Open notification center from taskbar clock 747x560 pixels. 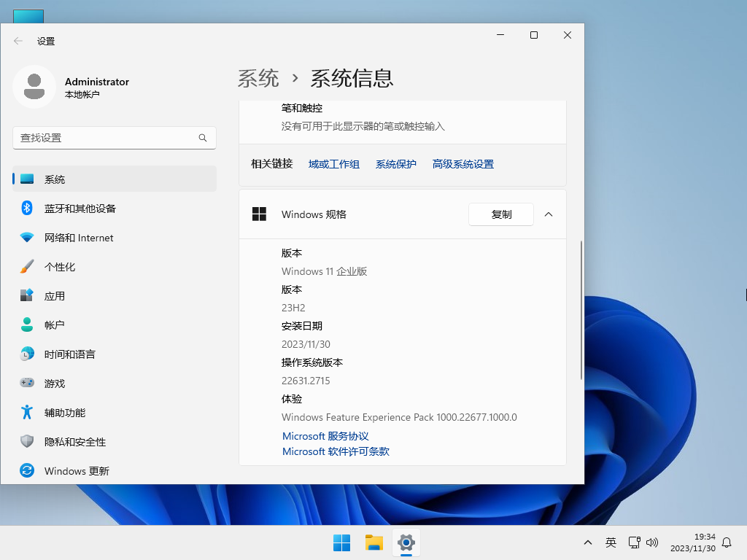(x=693, y=542)
